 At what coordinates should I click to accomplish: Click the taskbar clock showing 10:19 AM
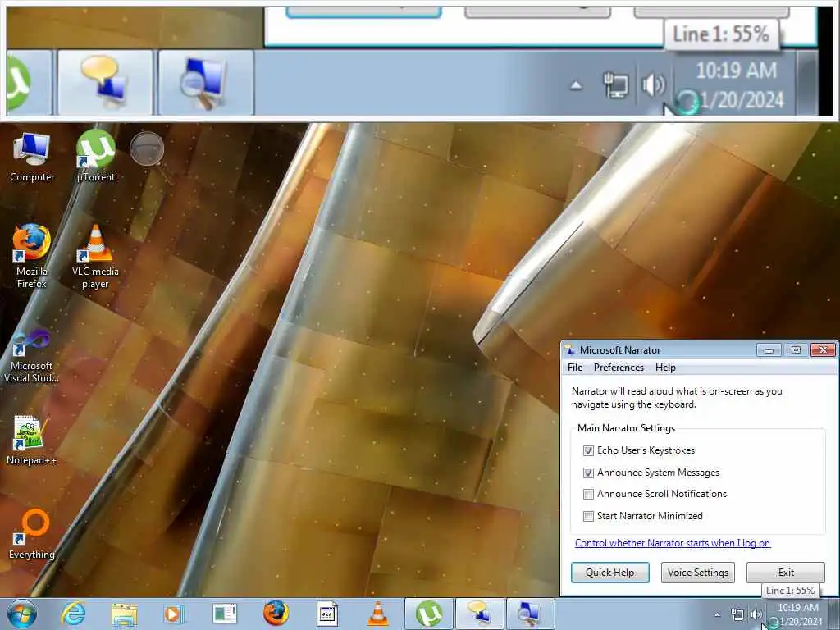click(798, 614)
